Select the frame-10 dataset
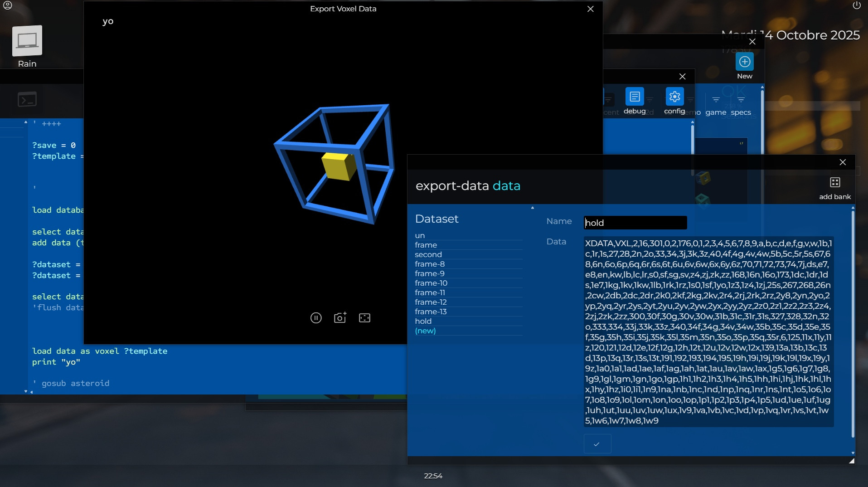The height and width of the screenshot is (487, 868). [431, 283]
